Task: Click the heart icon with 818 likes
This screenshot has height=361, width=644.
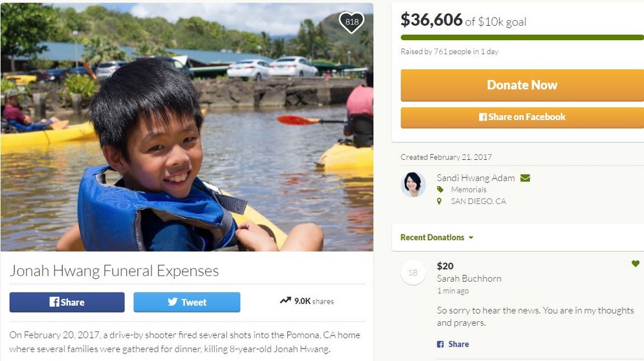Action: point(352,23)
